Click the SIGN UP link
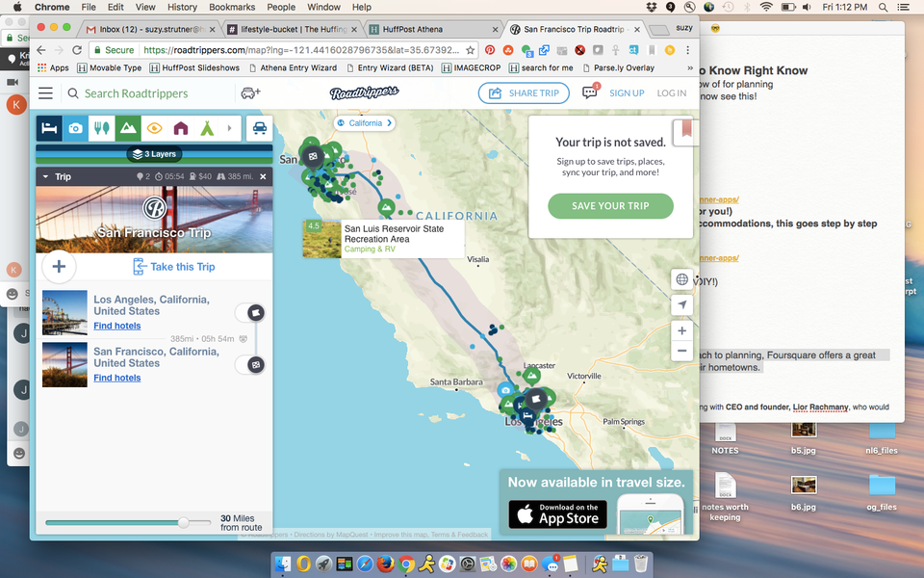The width and height of the screenshot is (924, 578). (627, 93)
